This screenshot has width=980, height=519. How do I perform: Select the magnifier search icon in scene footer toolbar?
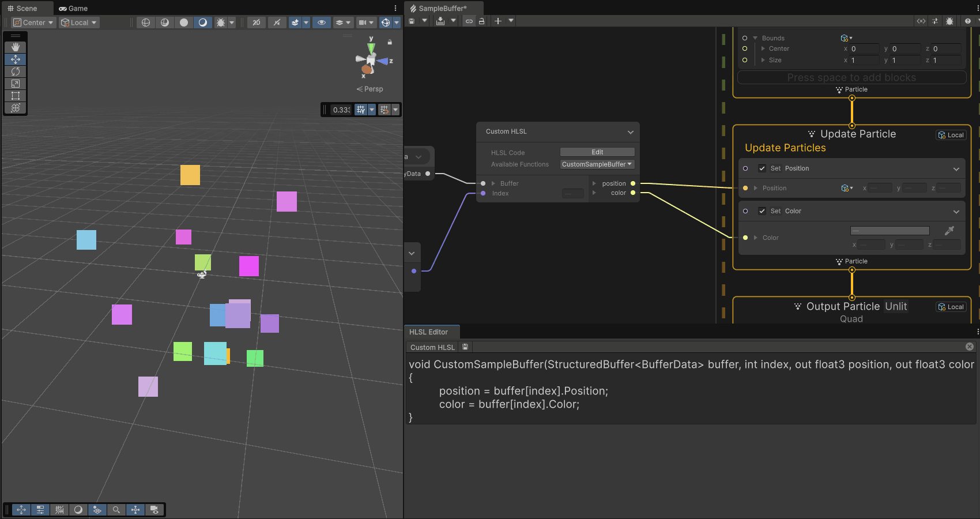click(116, 510)
